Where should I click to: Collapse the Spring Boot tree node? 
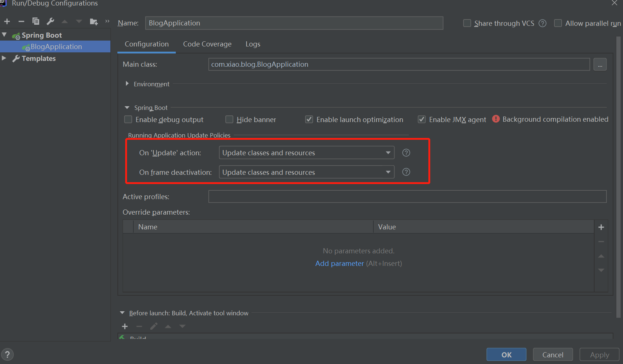click(4, 35)
